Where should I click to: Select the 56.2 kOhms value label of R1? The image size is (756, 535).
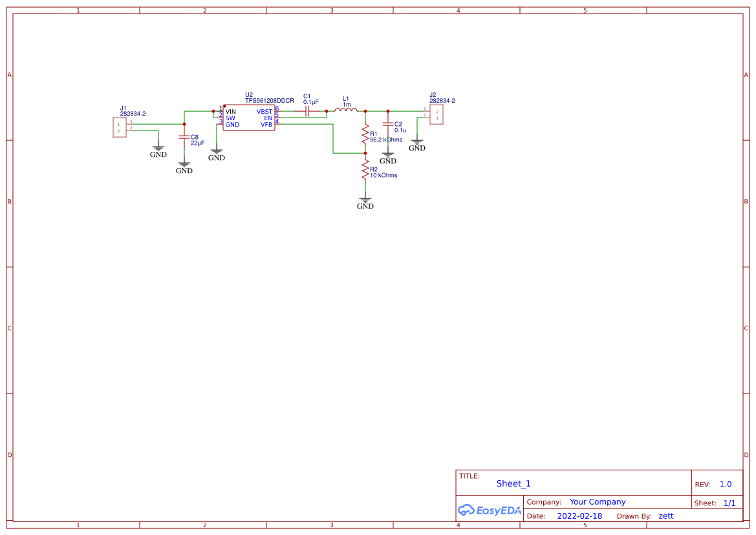click(x=386, y=140)
